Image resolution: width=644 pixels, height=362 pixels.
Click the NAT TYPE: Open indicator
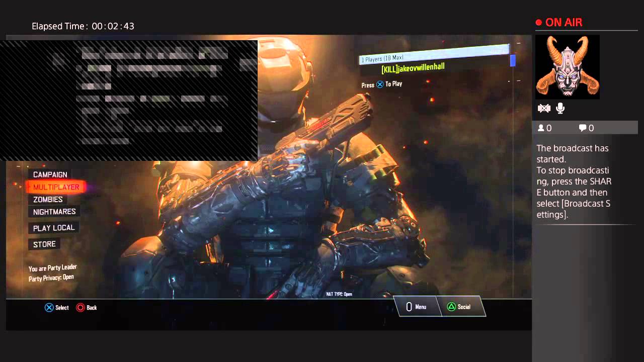coord(339,294)
